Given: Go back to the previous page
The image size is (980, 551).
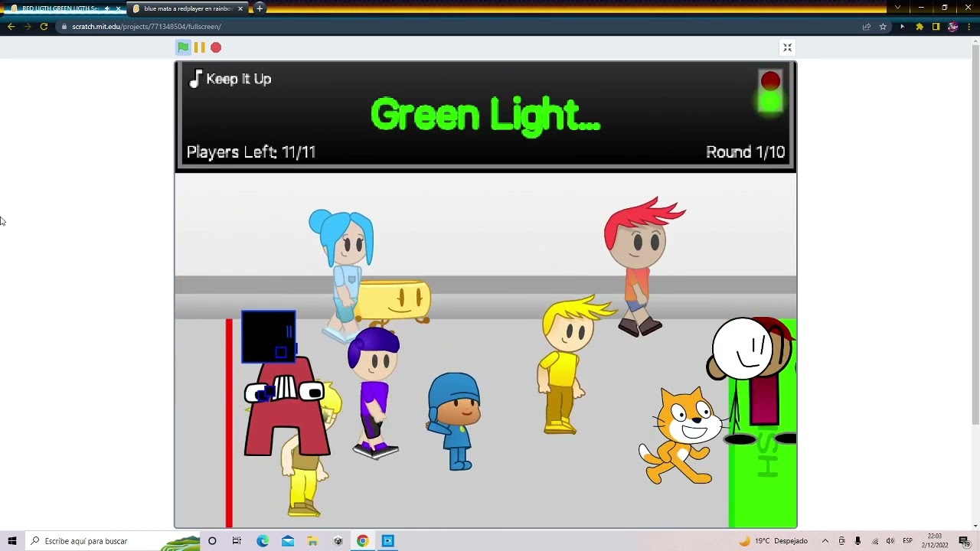Looking at the screenshot, I should click(x=11, y=27).
